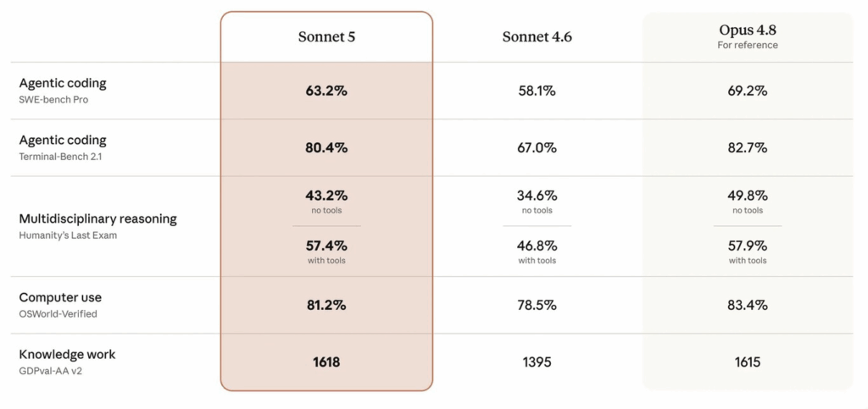Screen dimensions: 868x409
Task: Select Sonnet 5's 80.4% Terminal-Bench score
Action: (326, 148)
